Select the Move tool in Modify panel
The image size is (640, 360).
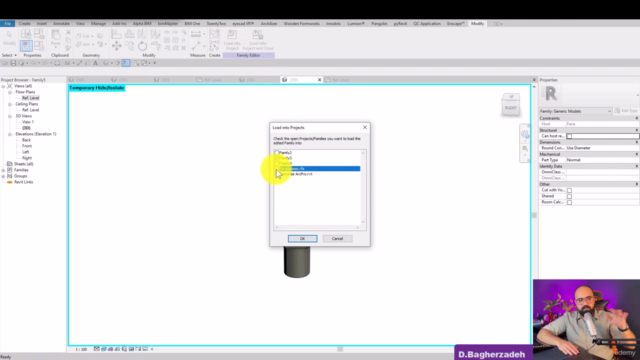click(116, 46)
